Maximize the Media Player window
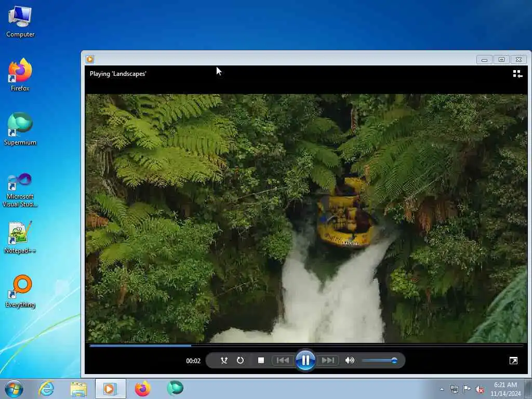The image size is (532, 399). 501,60
